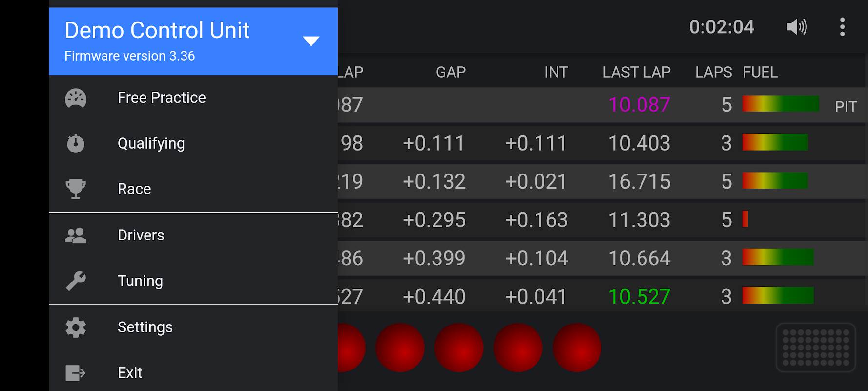868x391 pixels.
Task: Click the Drivers people icon
Action: [76, 236]
